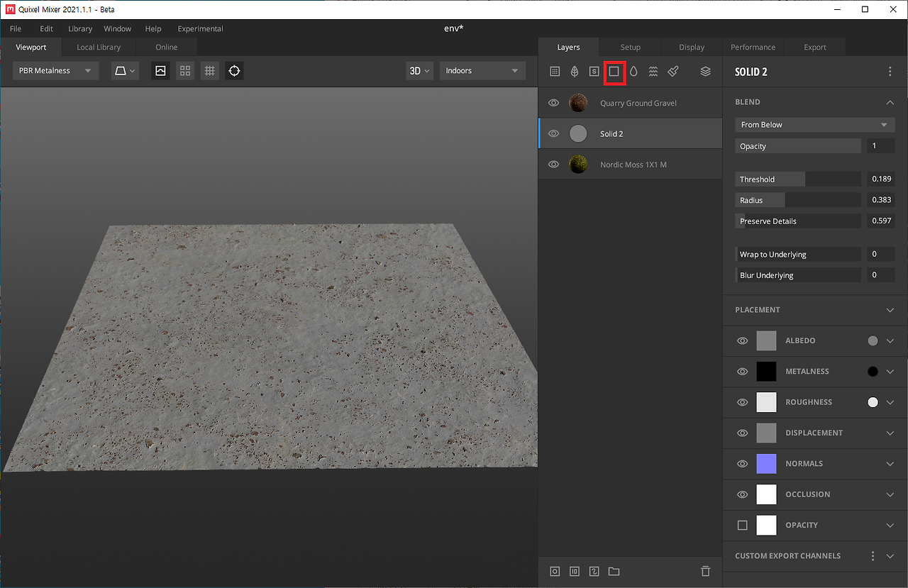Hide the Quarry Ground Gravel layer

click(x=554, y=102)
